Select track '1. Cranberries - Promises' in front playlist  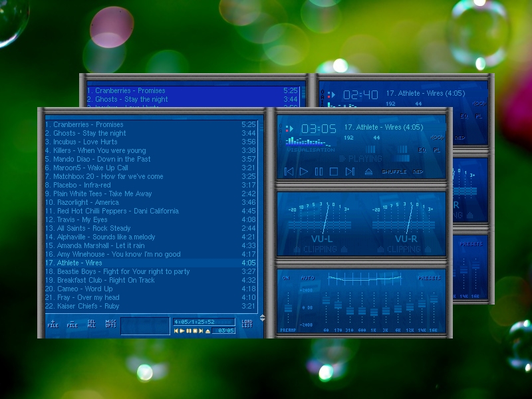[x=151, y=124]
